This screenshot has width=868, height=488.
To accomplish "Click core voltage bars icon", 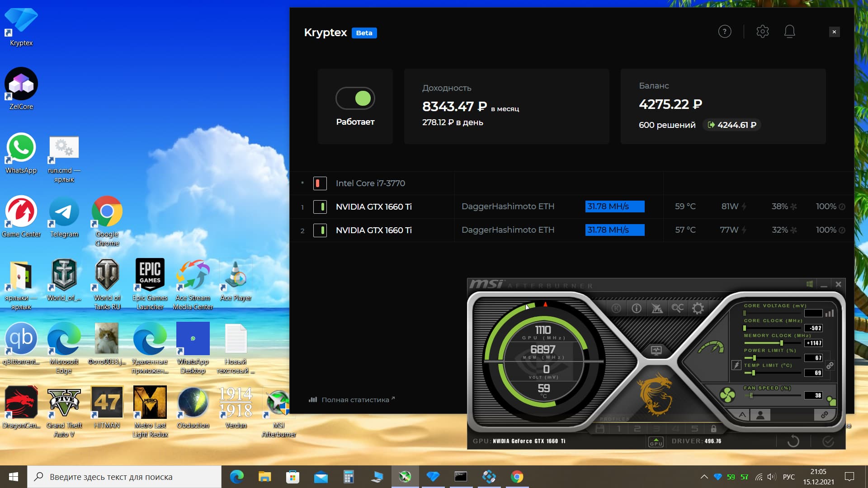I will [x=830, y=313].
